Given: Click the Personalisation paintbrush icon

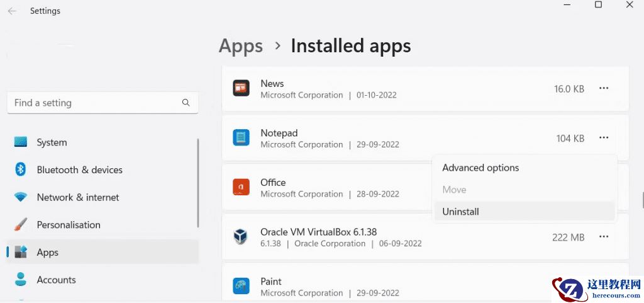Looking at the screenshot, I should tap(21, 224).
